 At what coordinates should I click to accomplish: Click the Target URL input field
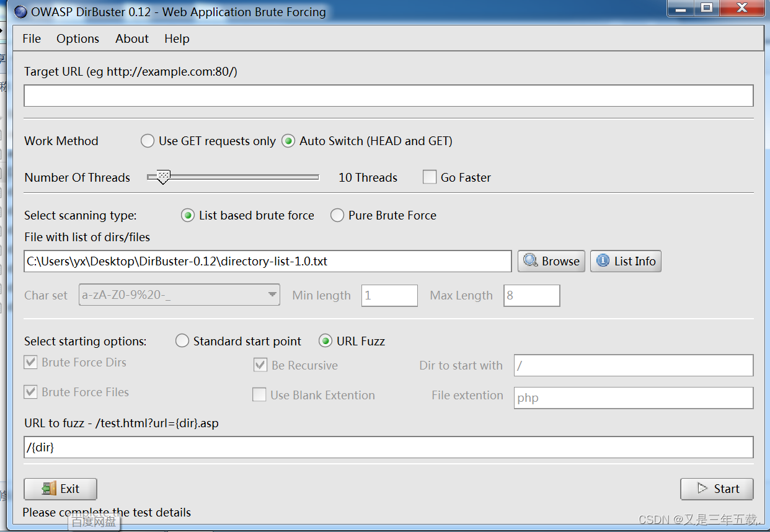(x=389, y=95)
